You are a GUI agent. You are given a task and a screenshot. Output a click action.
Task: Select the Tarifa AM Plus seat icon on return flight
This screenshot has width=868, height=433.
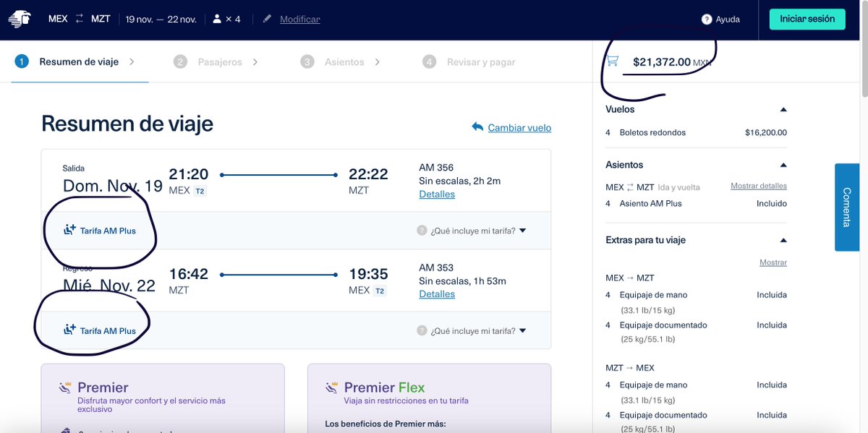[x=69, y=330]
